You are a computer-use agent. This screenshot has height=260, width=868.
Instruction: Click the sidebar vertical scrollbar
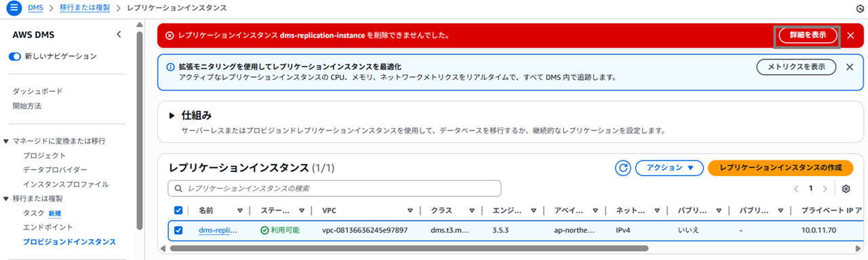point(140,130)
